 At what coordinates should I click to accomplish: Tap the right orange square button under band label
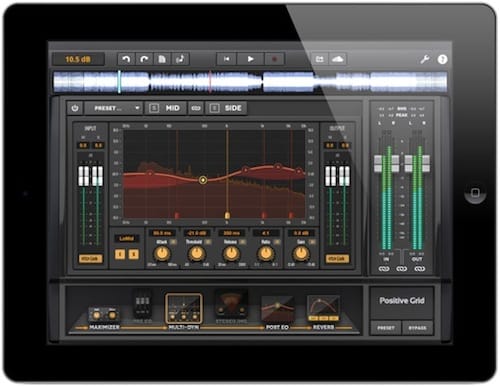coord(134,254)
